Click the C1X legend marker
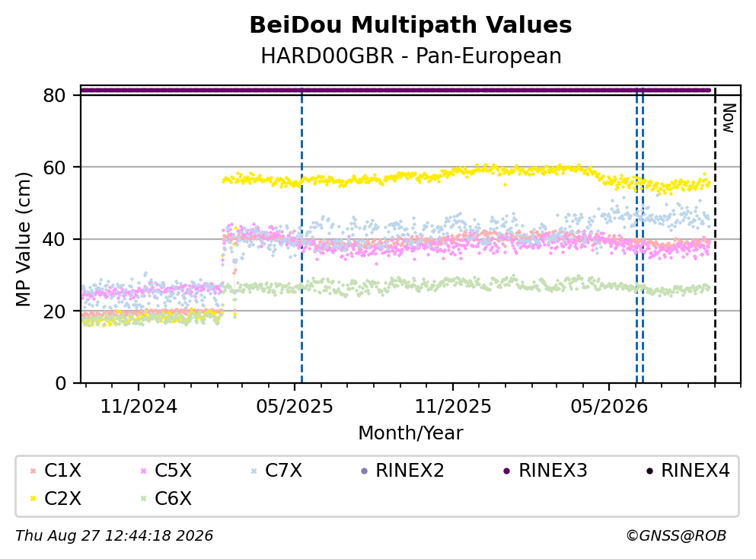 click(33, 471)
